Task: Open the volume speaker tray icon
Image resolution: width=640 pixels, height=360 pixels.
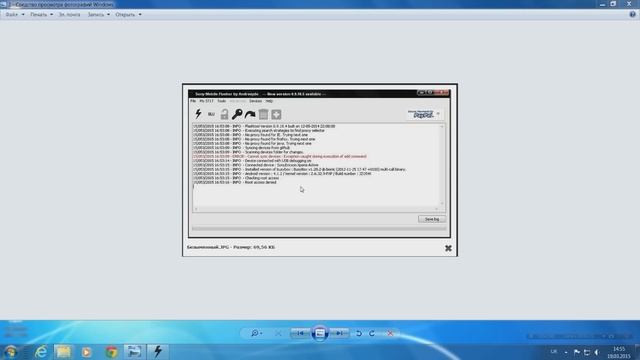Action: click(x=597, y=352)
